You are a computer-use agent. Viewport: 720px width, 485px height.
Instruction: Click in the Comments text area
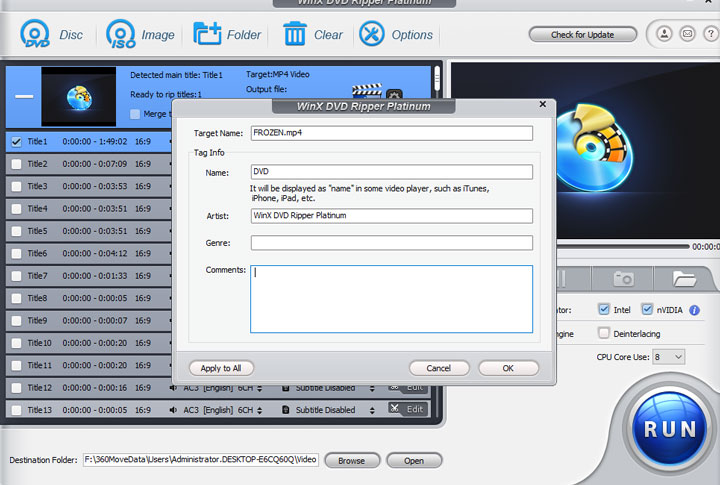[392, 299]
